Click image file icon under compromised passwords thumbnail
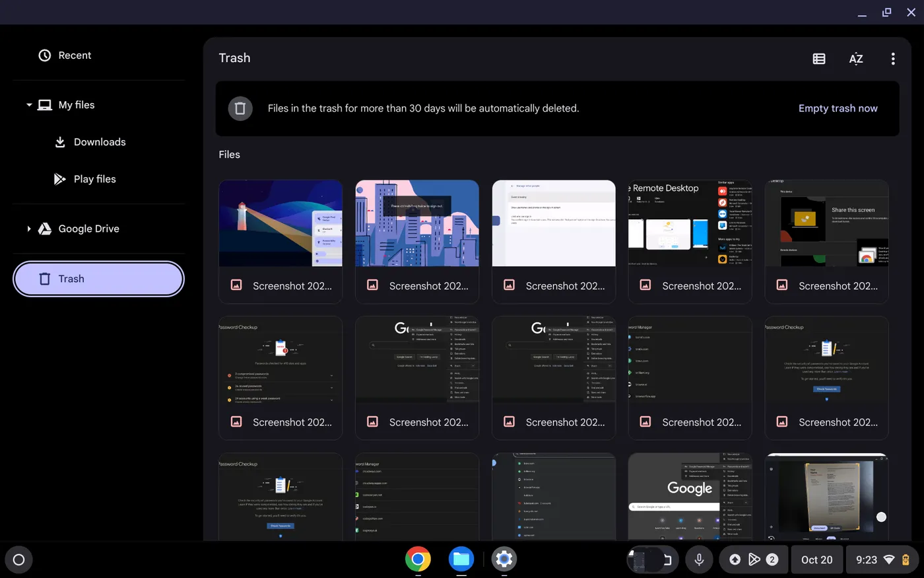 pos(236,421)
